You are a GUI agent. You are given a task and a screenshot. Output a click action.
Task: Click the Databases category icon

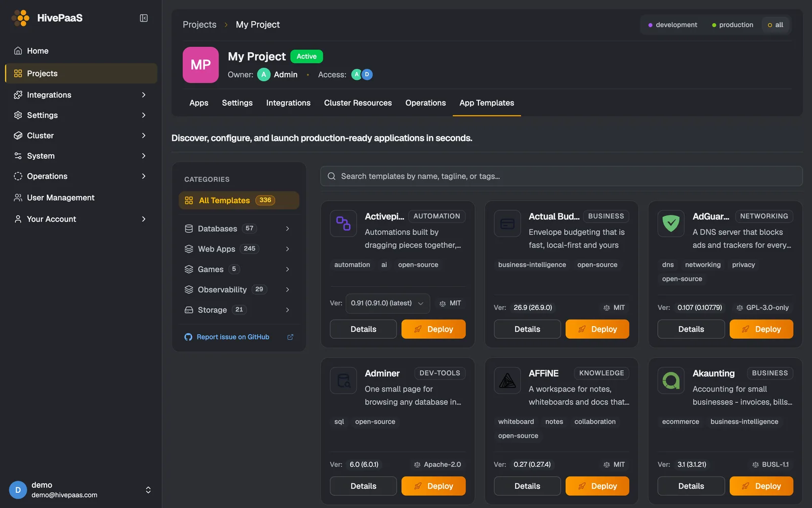[x=189, y=229]
